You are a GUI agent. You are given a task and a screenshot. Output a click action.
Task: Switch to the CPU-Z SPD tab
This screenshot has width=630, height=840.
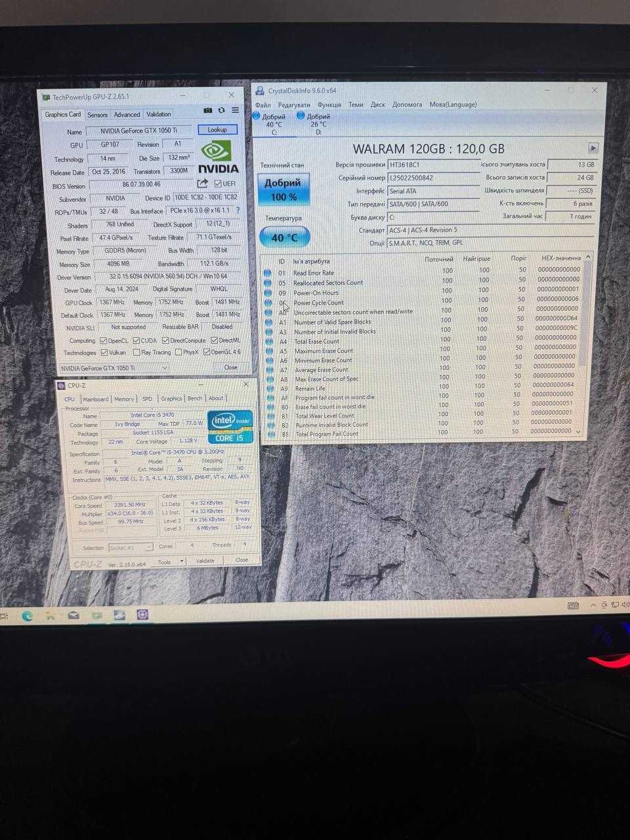(147, 398)
